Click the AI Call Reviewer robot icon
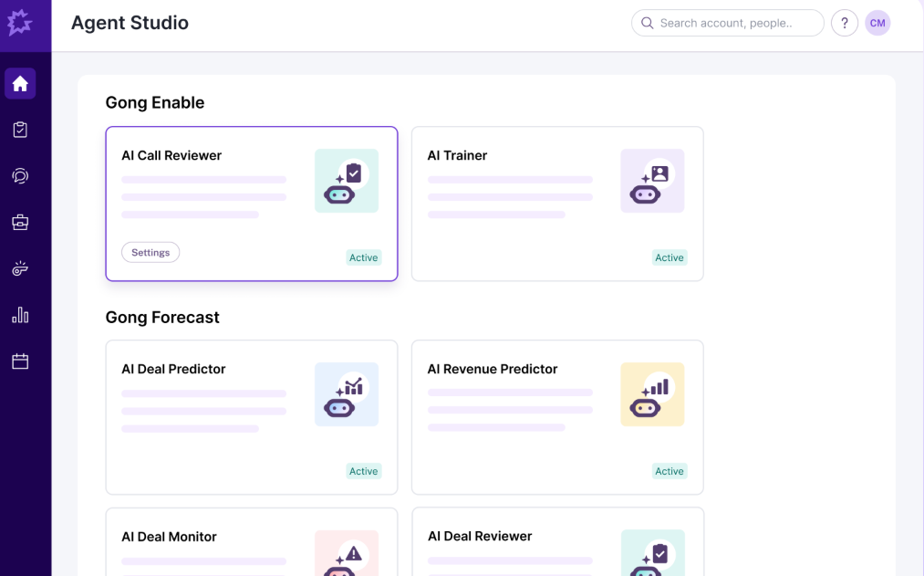Viewport: 924px width, 576px height. [x=347, y=181]
